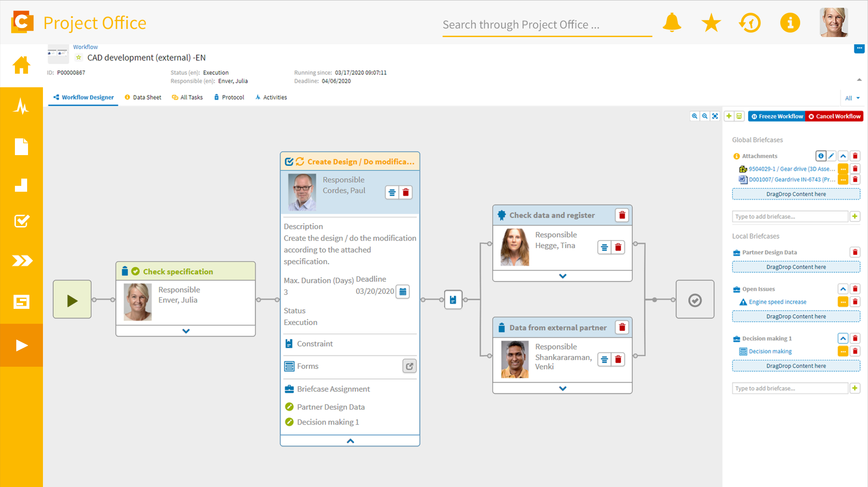This screenshot has width=868, height=487.
Task: Open Forms with the external link icon
Action: click(409, 366)
